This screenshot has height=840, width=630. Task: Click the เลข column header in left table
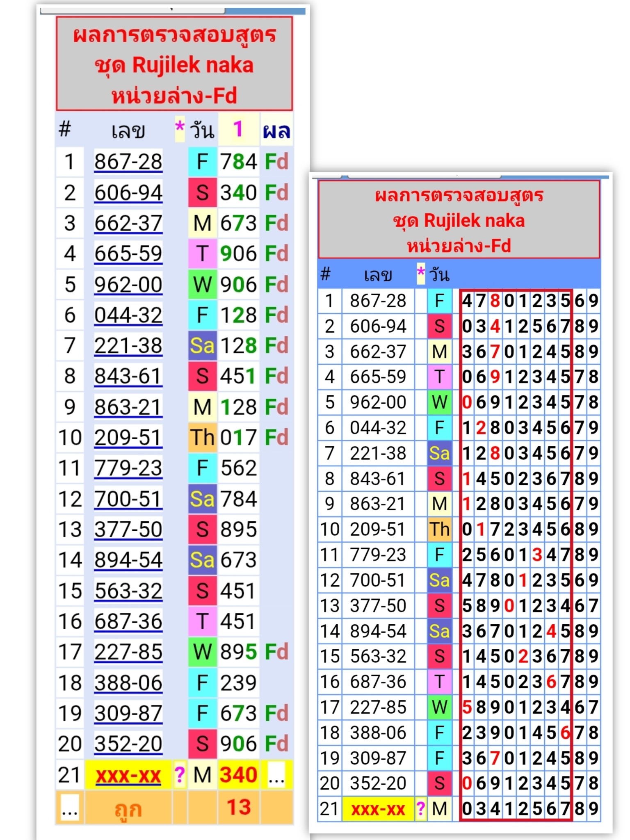[x=128, y=131]
